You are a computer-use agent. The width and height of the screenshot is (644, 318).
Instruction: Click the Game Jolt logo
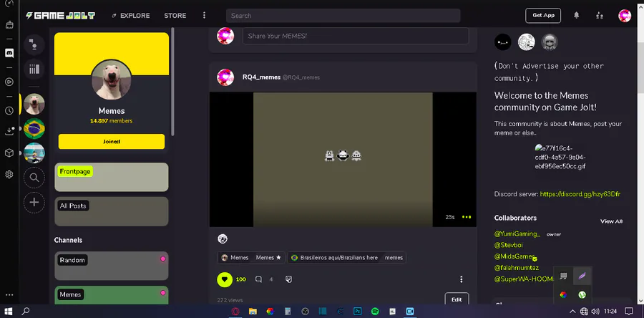coord(60,16)
